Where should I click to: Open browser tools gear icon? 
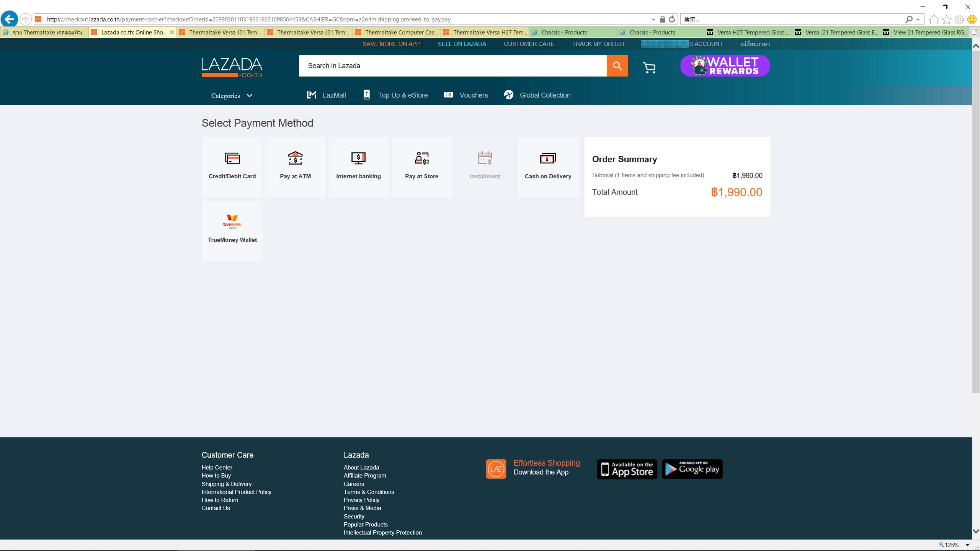(959, 19)
